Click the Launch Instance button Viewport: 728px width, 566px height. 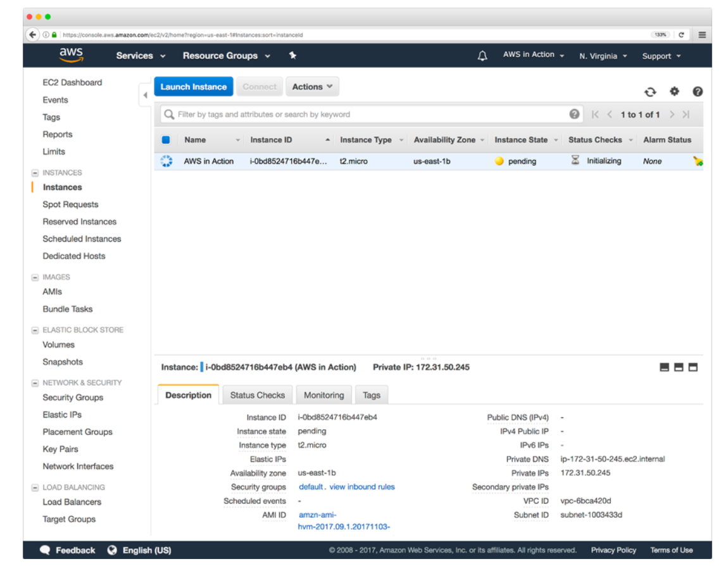(x=193, y=86)
